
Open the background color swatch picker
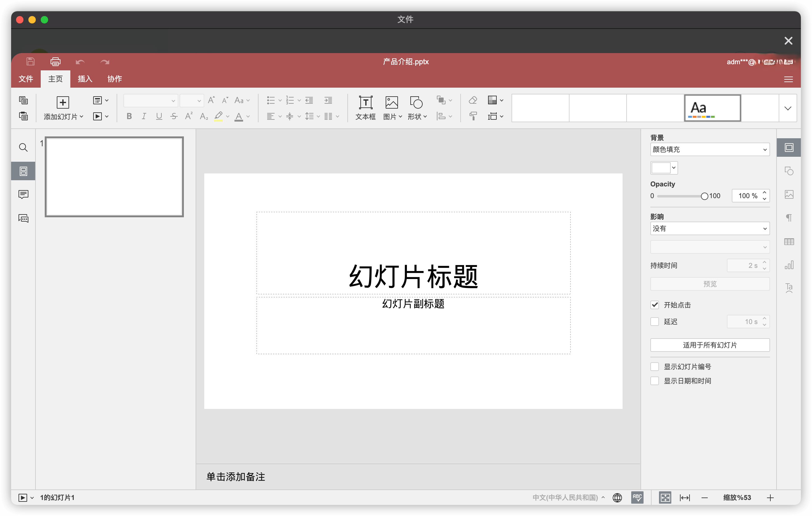click(664, 168)
